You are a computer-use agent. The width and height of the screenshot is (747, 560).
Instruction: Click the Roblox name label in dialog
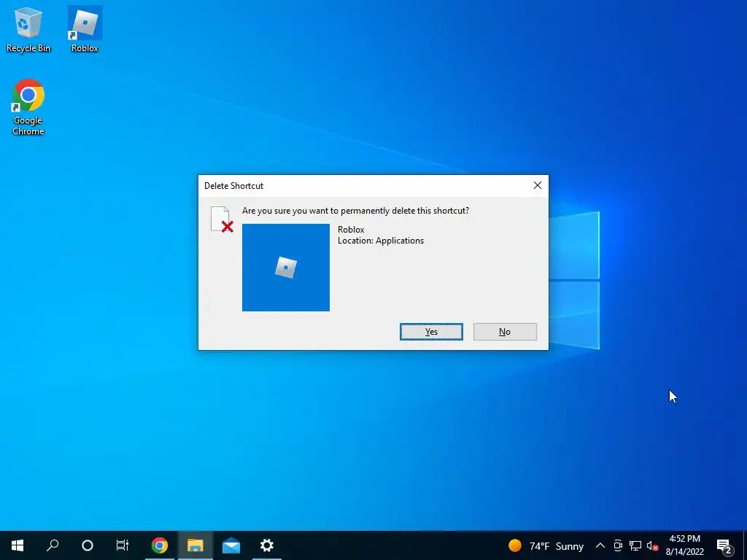(x=351, y=230)
